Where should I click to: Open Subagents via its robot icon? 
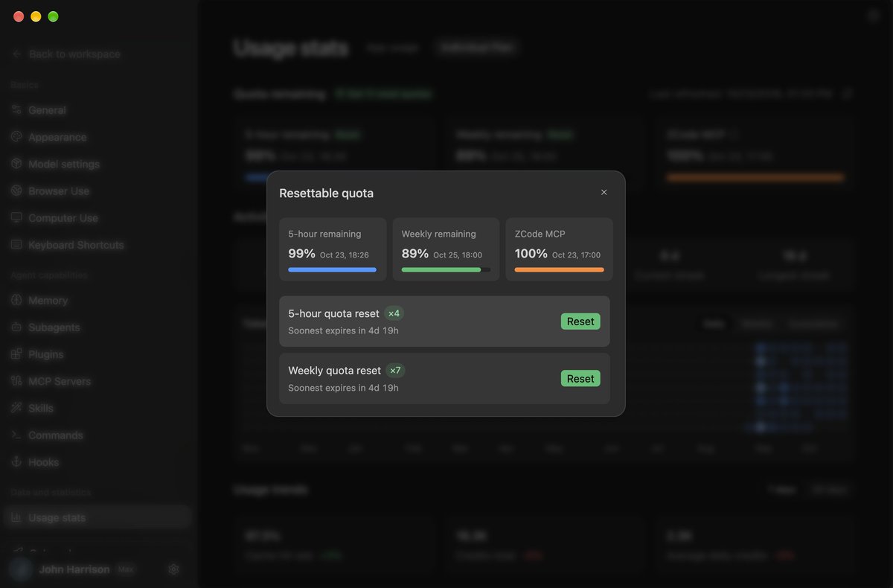coord(16,327)
